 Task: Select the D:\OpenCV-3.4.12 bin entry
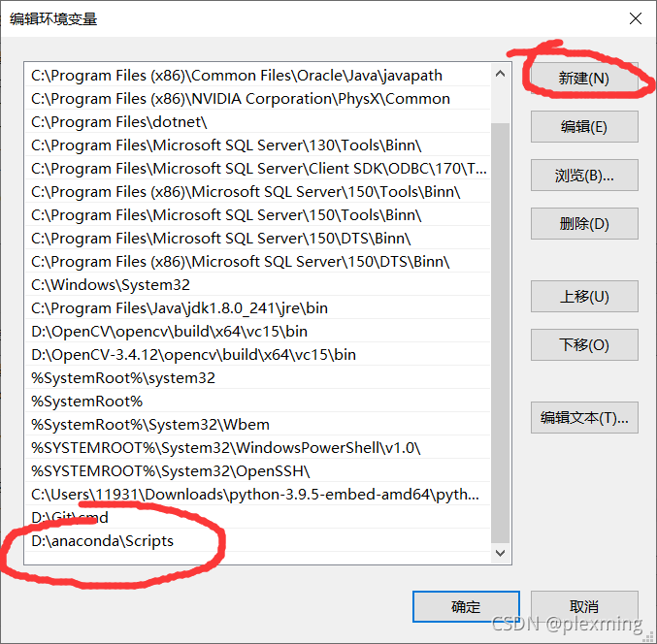click(257, 355)
